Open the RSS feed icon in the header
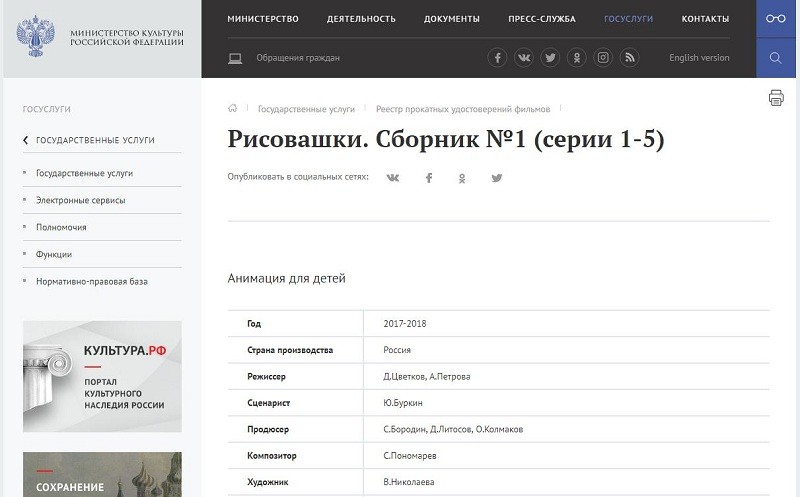The image size is (800, 497). point(630,58)
